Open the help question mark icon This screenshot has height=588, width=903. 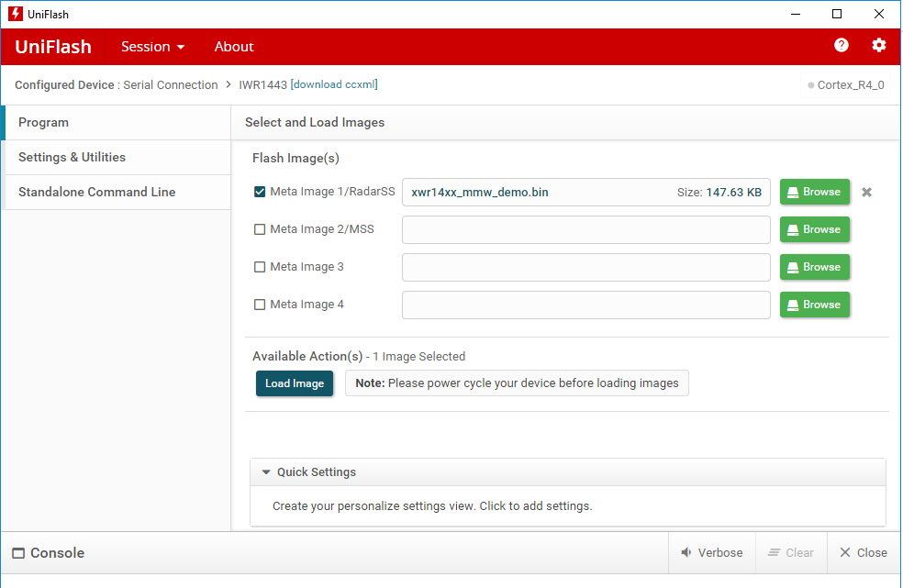pyautogui.click(x=841, y=46)
